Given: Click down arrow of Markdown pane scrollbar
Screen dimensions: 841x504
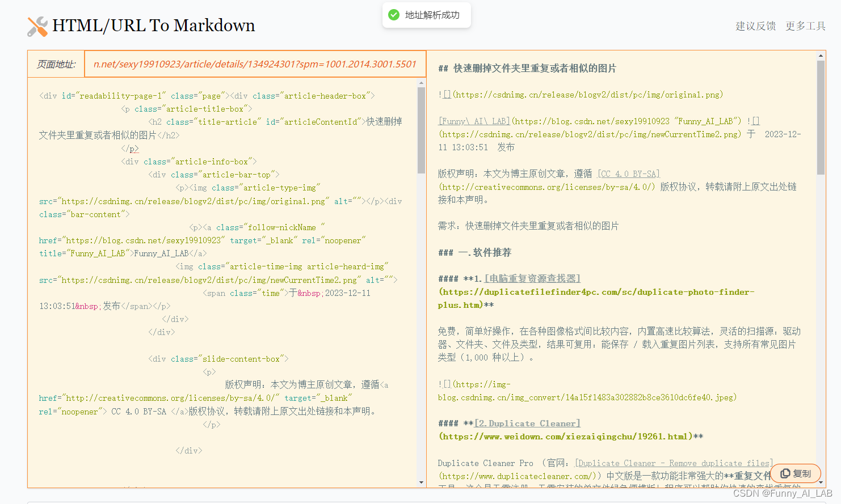Looking at the screenshot, I should click(x=821, y=482).
